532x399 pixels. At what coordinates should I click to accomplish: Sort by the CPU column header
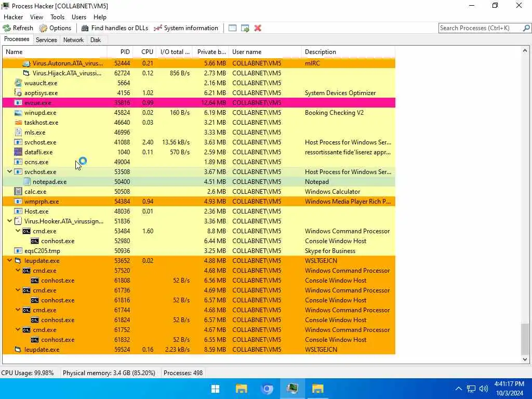pos(145,52)
